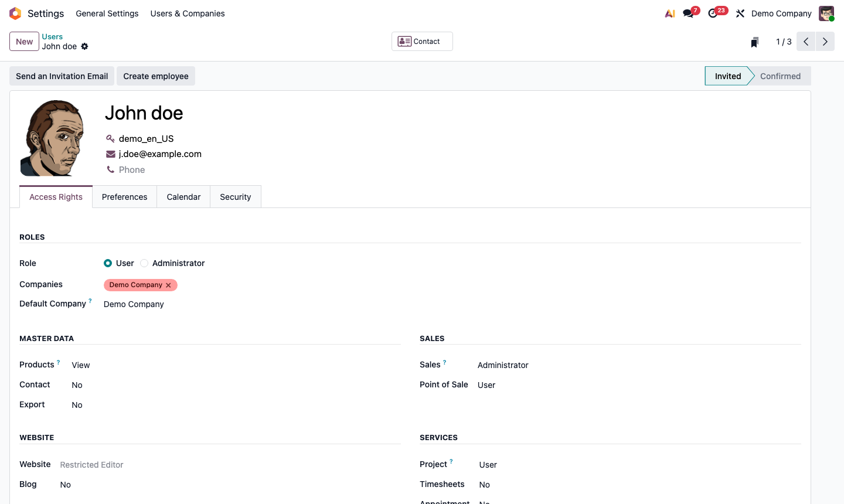Viewport: 844px width, 504px height.
Task: Open the Users & Companies menu
Action: 188,13
